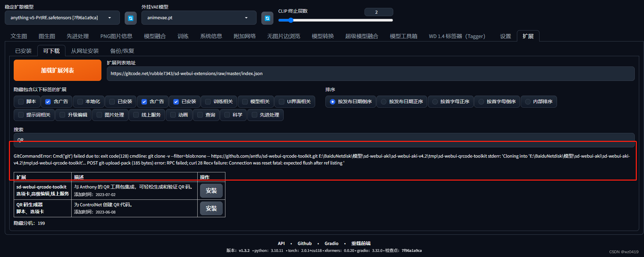Open the 先进处理 tab
Viewport: 644px width, 257px height.
point(78,36)
